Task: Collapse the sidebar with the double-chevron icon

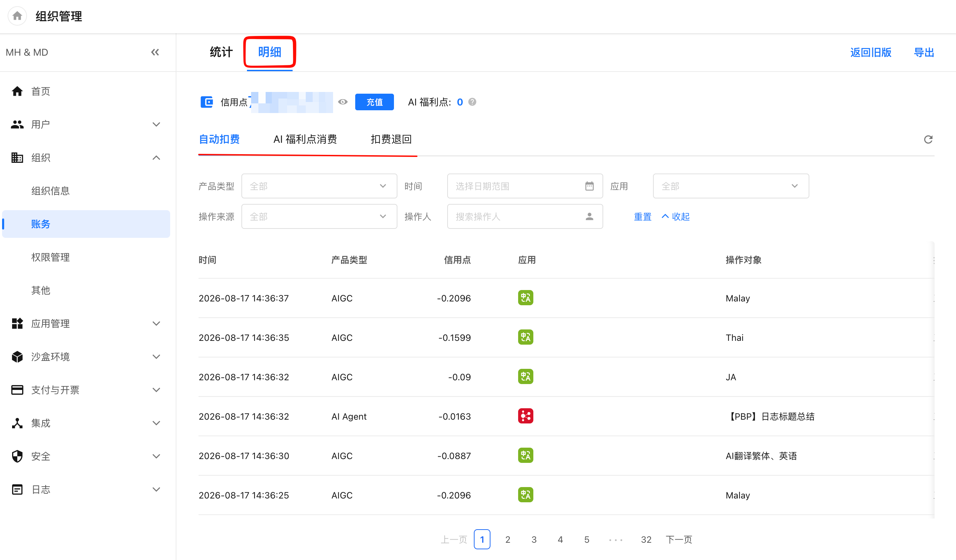Action: pyautogui.click(x=155, y=52)
